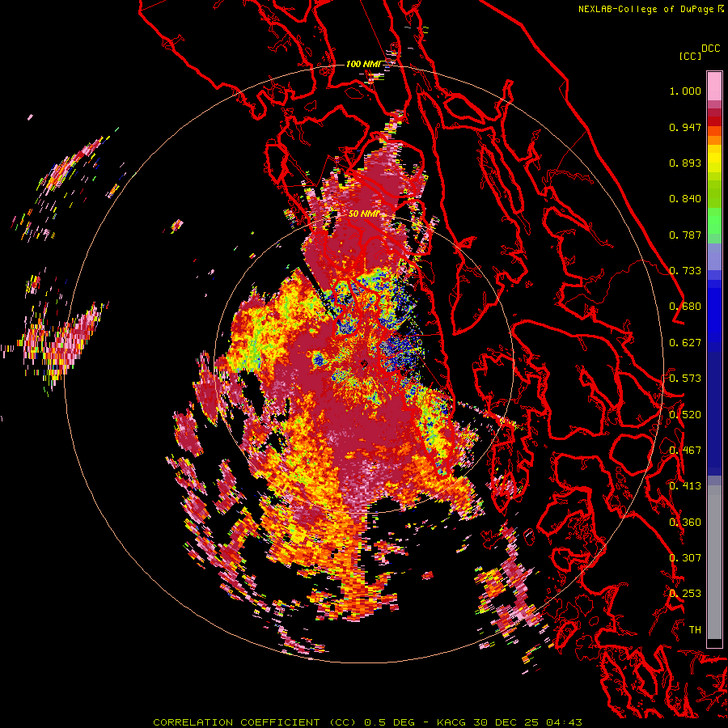Click the 50 NMI range ring label
Image resolution: width=728 pixels, height=728 pixels.
(x=365, y=214)
